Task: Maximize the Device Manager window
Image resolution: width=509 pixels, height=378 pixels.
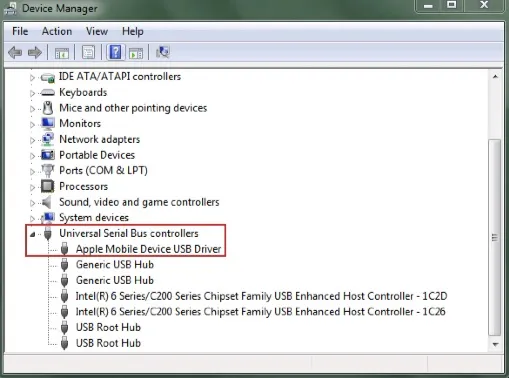Action: [x=452, y=5]
